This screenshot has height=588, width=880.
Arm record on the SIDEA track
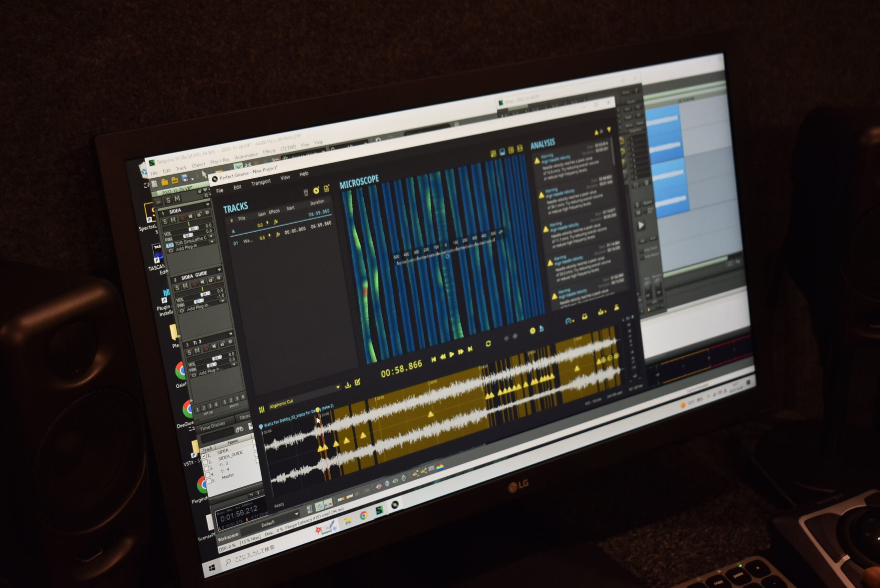[x=182, y=218]
